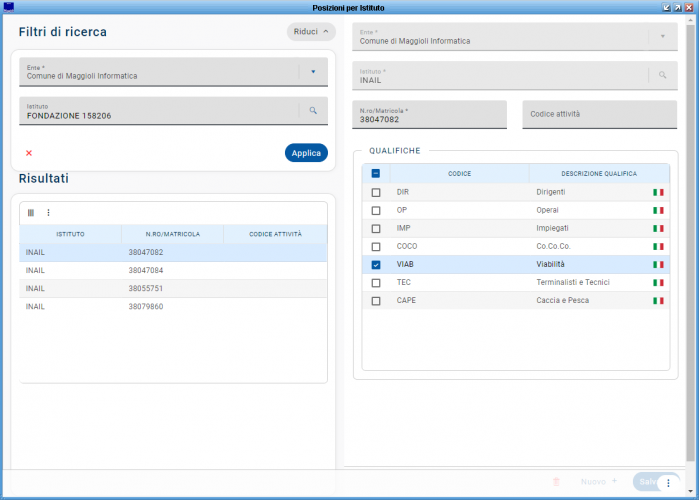Click the Italian flag in the Dirigenti row
Screen dimensions: 699x500
[x=657, y=192]
